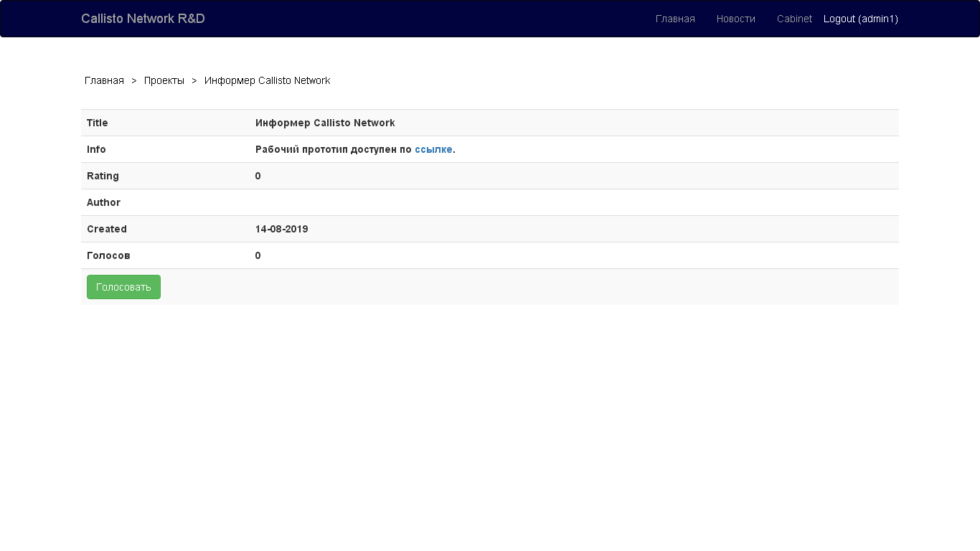Click the Главная breadcrumb link

[104, 80]
